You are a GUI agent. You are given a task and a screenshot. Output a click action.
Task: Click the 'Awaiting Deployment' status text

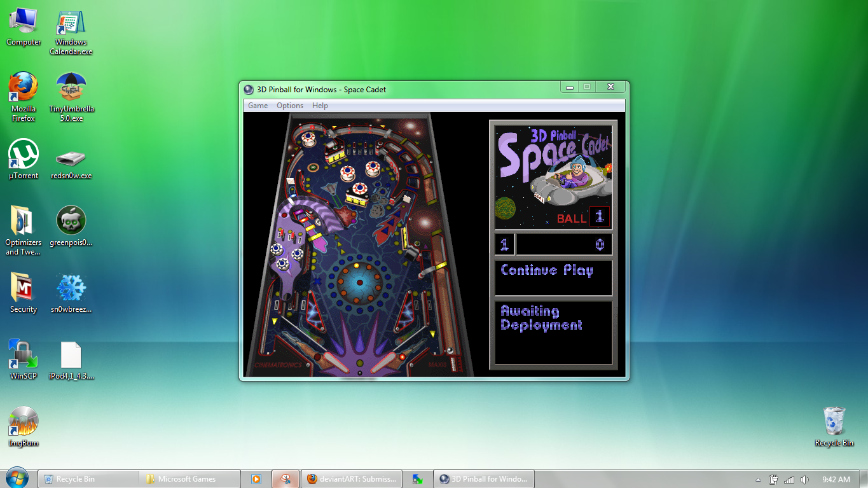[x=541, y=317]
